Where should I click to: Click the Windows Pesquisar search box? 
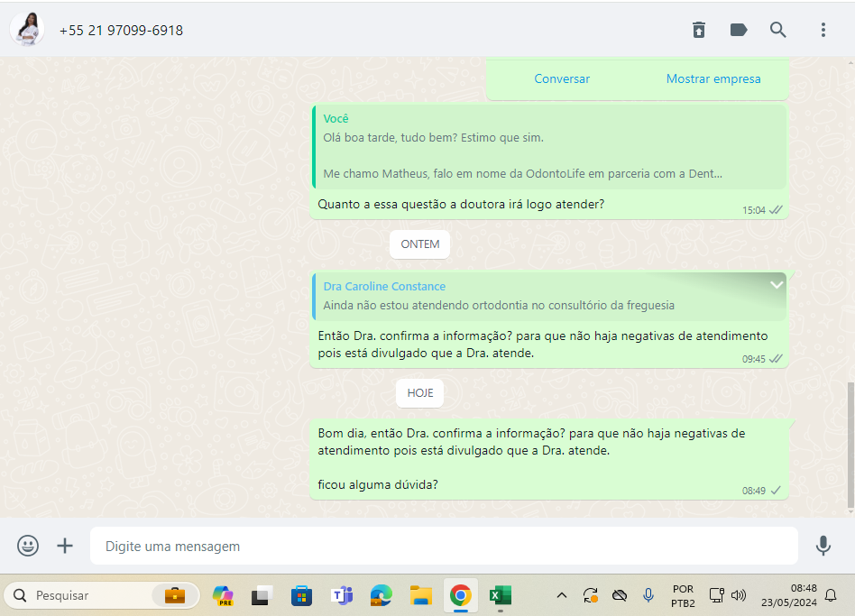pos(101,595)
